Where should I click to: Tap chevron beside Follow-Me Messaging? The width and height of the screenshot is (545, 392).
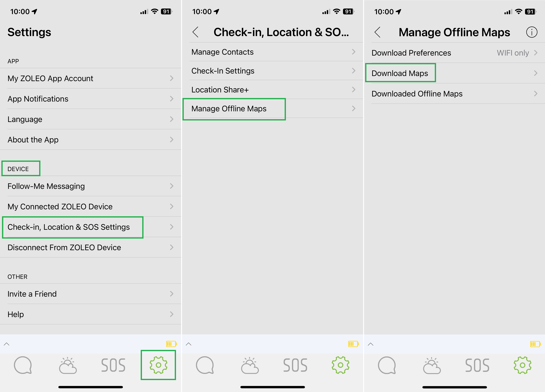tap(172, 186)
